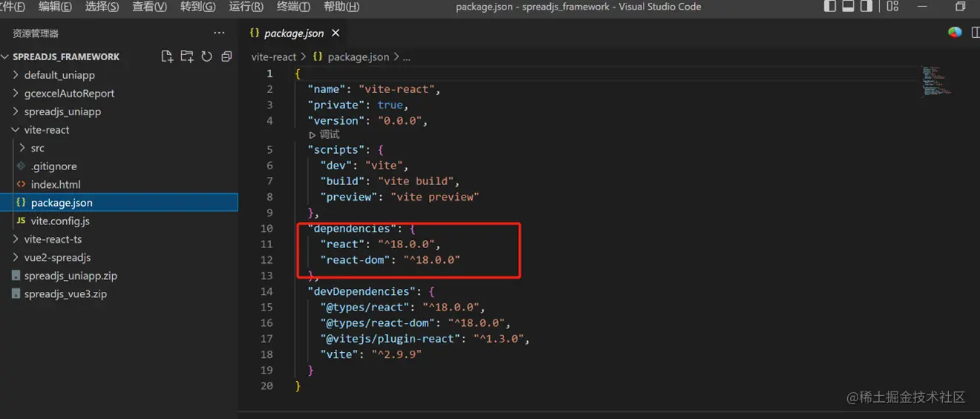Click the archive icon of spreadjs_vue3.zip
Image resolution: width=980 pixels, height=419 pixels.
click(x=17, y=293)
